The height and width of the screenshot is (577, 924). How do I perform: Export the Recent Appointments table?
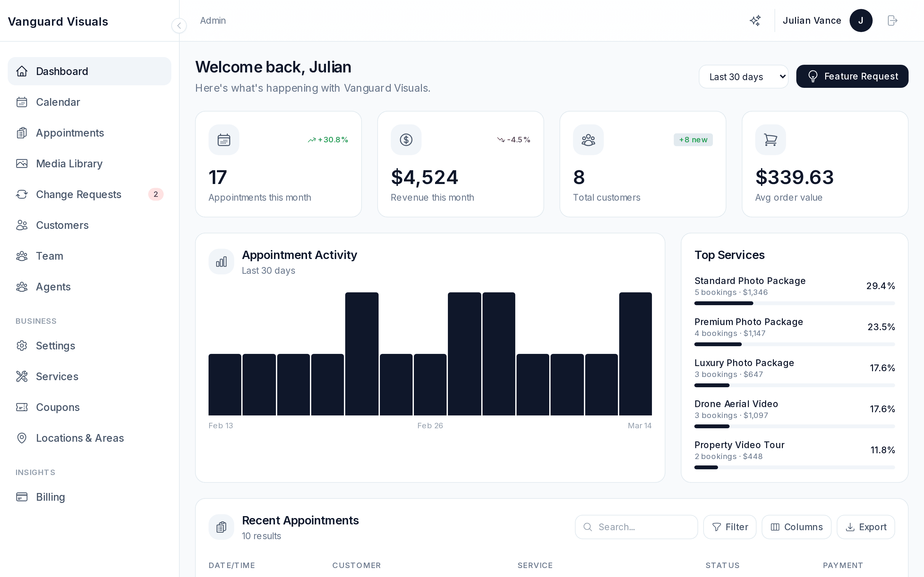click(865, 527)
